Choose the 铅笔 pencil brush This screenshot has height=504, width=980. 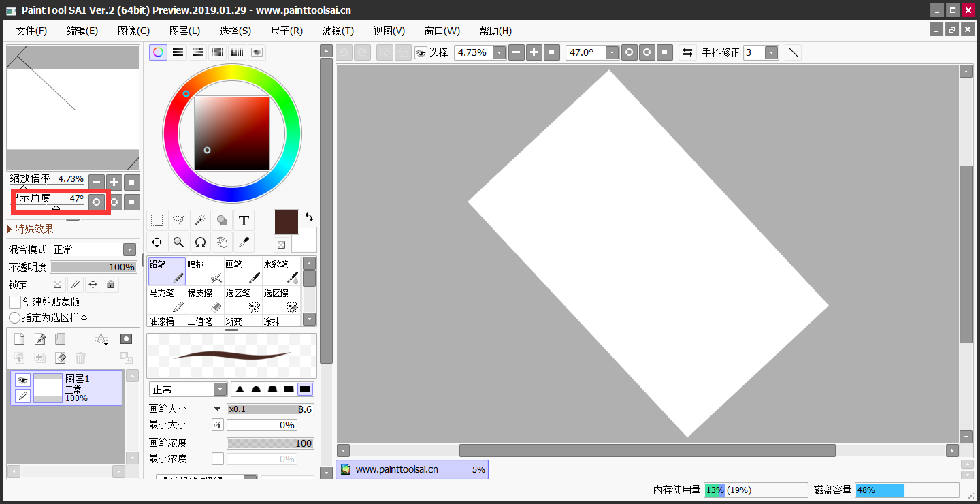[x=167, y=271]
